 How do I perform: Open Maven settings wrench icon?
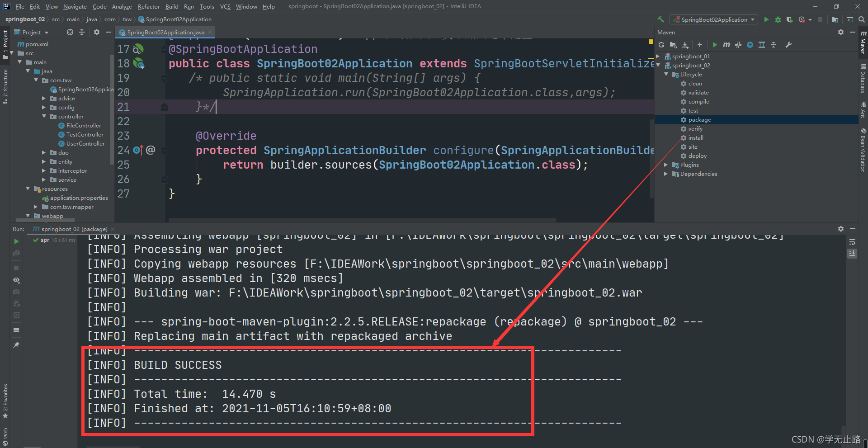(788, 45)
